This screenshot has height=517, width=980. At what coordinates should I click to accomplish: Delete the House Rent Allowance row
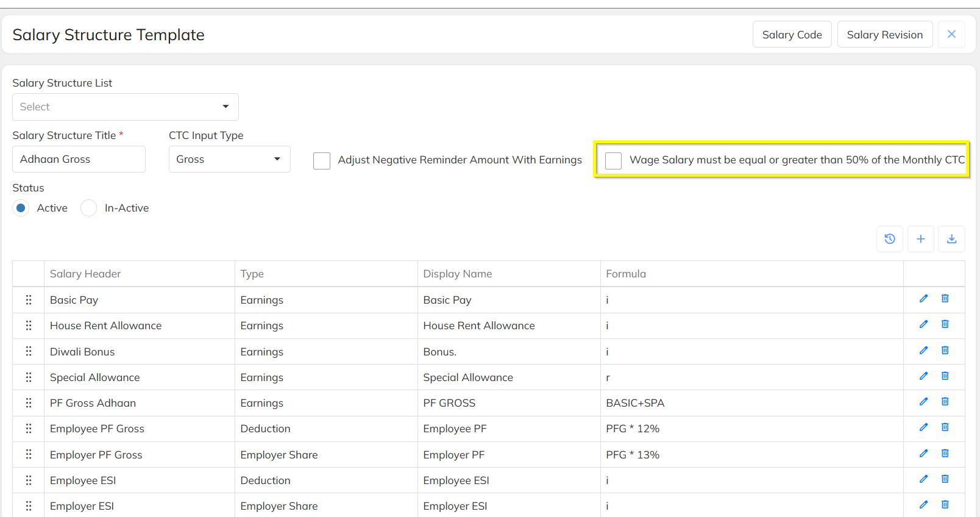(945, 324)
